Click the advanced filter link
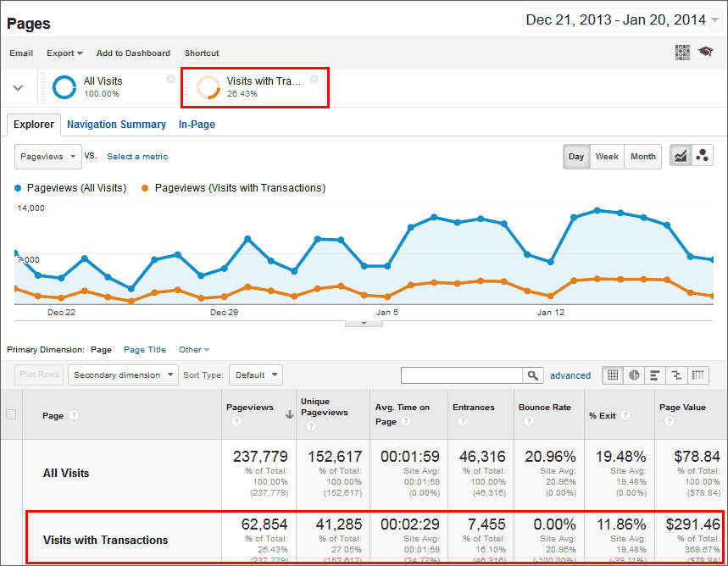Viewport: 728px width, 566px height. click(570, 375)
